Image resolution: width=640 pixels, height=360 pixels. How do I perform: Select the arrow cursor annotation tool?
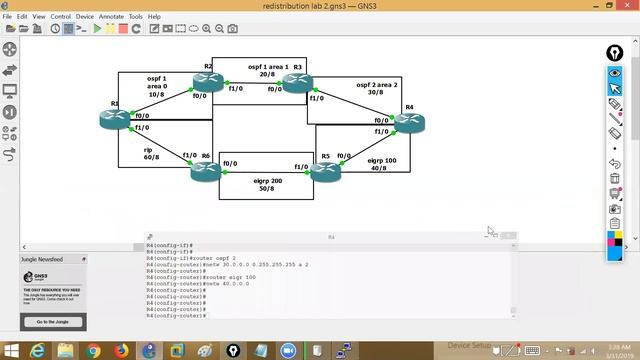tap(615, 88)
